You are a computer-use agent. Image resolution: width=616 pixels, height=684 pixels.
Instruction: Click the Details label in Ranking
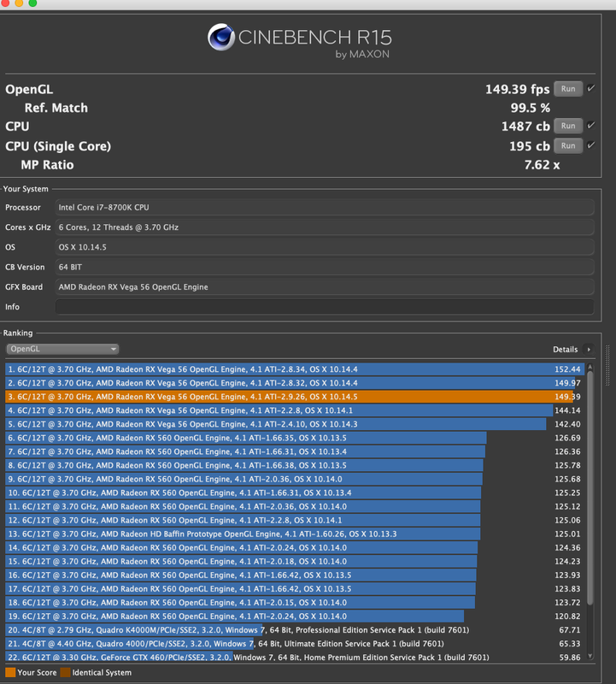(565, 350)
